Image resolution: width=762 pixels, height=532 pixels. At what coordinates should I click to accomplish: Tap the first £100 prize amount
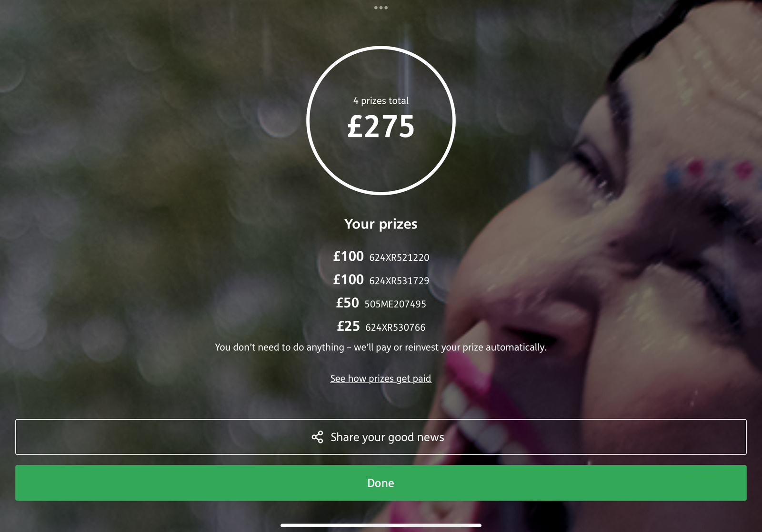[348, 256]
